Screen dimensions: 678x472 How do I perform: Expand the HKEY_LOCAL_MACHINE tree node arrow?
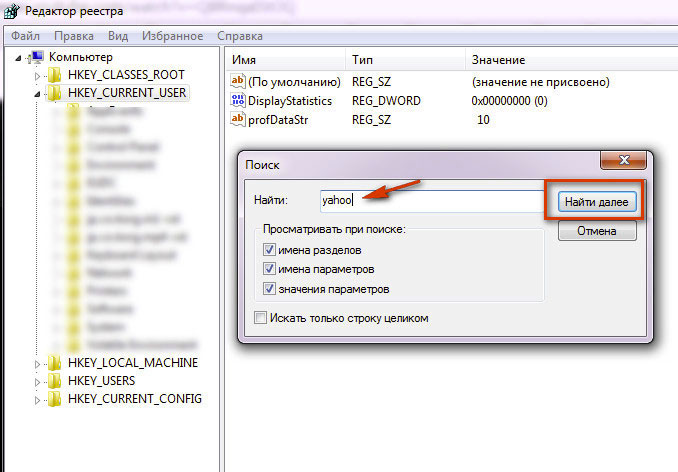coord(39,363)
